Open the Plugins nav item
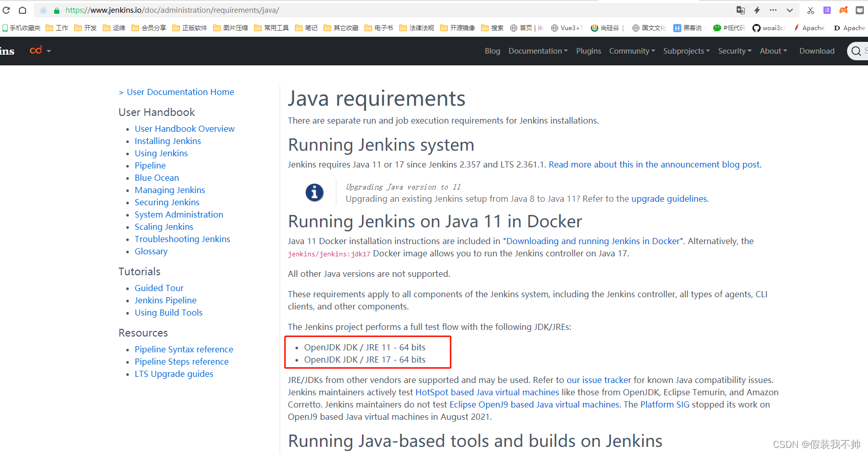This screenshot has height=454, width=868. 588,51
